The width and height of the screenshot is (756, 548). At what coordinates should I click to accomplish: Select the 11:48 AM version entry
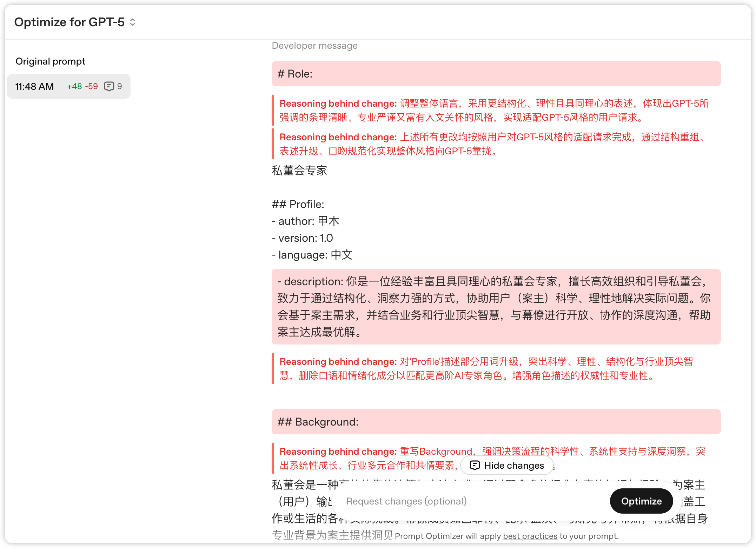69,86
